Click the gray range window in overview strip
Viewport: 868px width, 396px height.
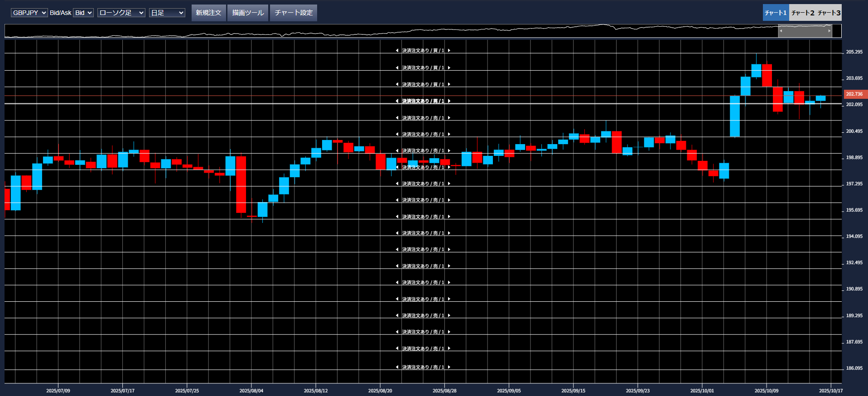[x=805, y=31]
